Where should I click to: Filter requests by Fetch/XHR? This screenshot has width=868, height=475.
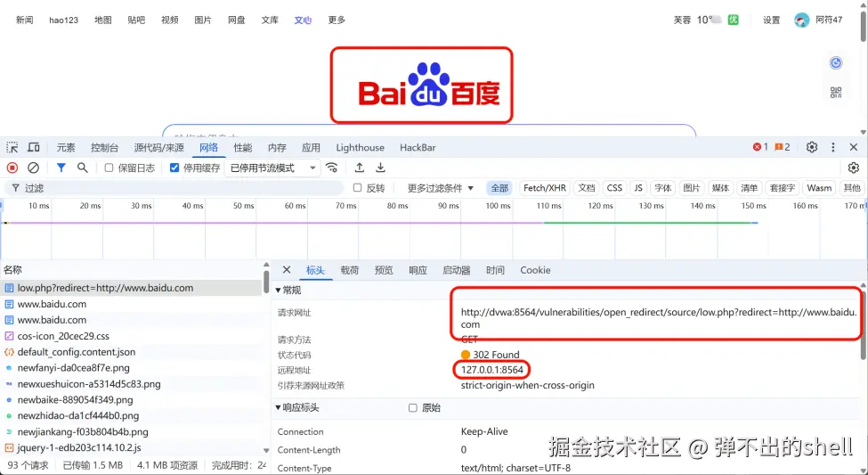click(x=545, y=188)
